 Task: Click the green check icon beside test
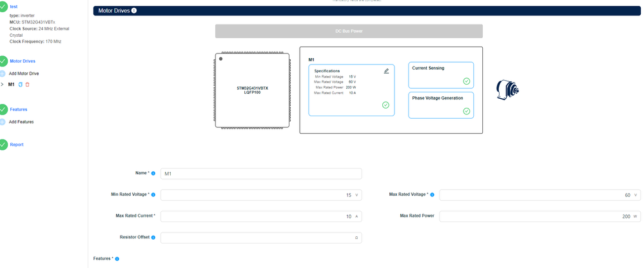click(3, 6)
